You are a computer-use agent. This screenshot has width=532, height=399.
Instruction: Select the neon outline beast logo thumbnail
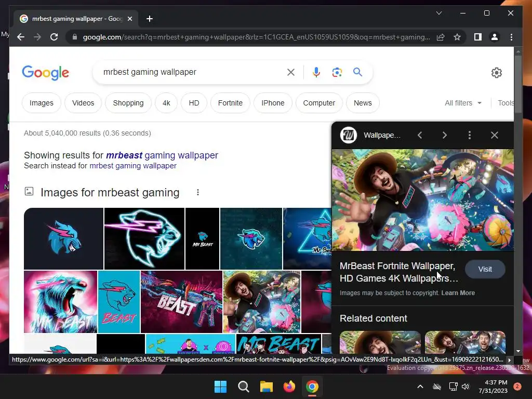pyautogui.click(x=144, y=238)
